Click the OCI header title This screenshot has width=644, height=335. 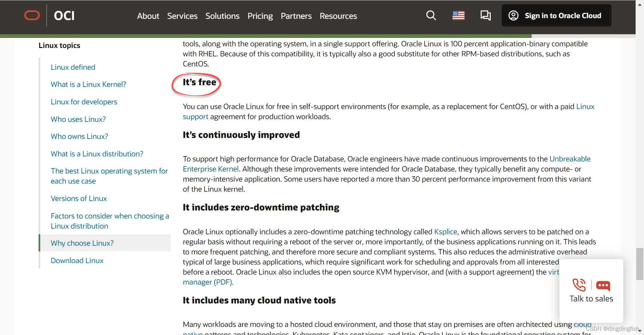pyautogui.click(x=64, y=15)
